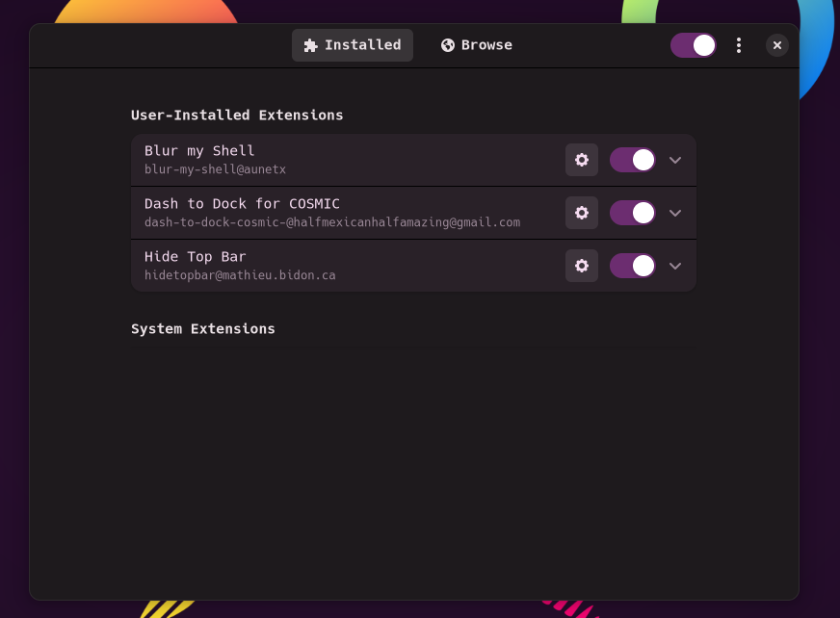
Task: Toggle the global extensions switch in header
Action: [694, 45]
